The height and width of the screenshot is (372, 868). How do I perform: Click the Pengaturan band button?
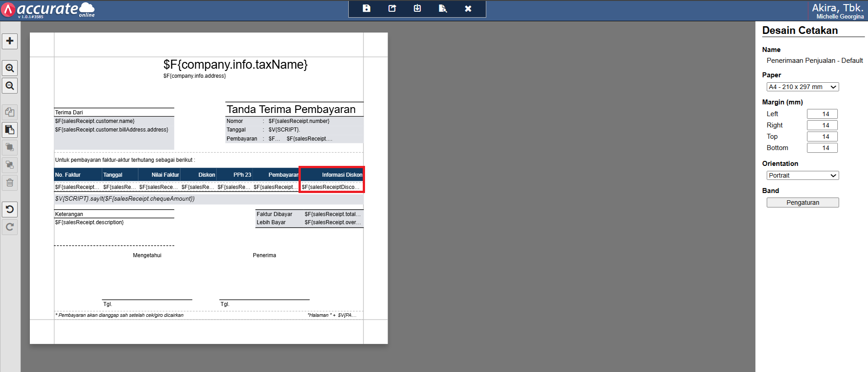pyautogui.click(x=802, y=202)
